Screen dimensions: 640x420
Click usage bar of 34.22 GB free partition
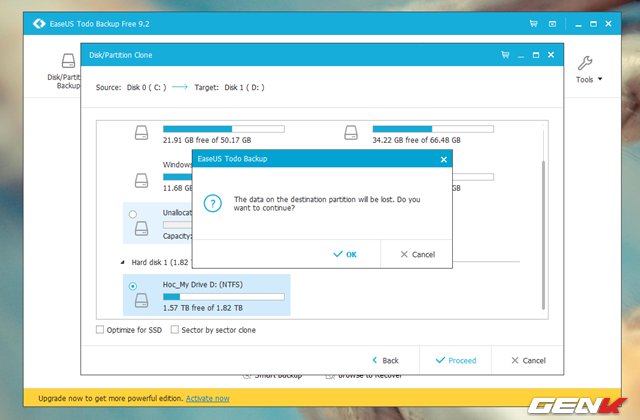pyautogui.click(x=433, y=129)
